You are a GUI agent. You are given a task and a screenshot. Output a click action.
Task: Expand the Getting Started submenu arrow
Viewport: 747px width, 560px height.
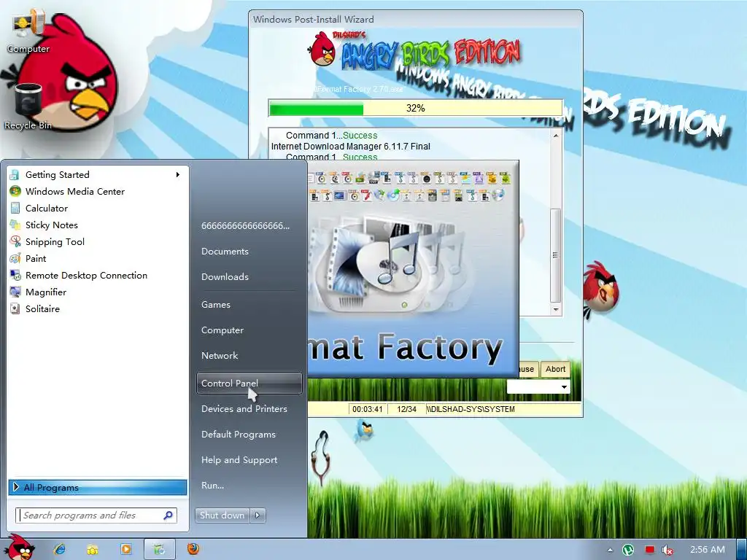click(x=178, y=175)
